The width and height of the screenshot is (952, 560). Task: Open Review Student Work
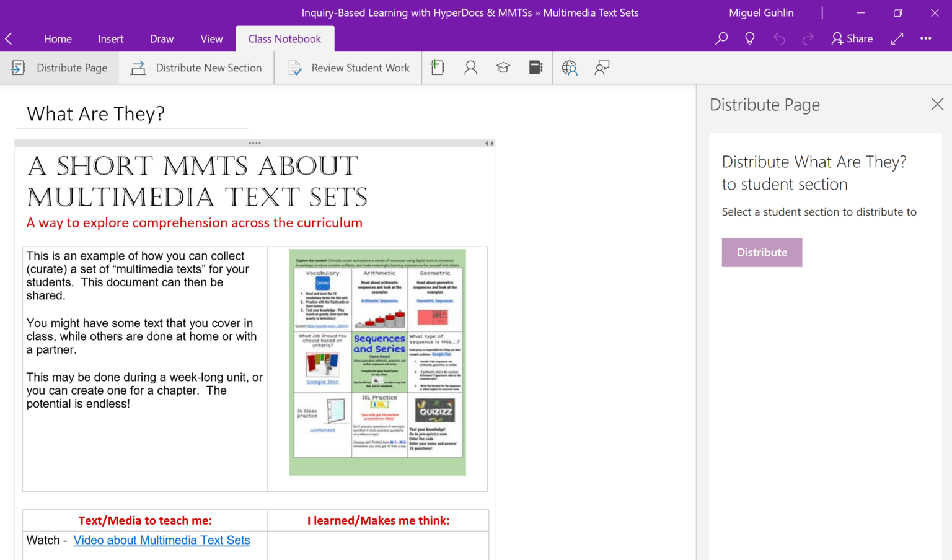pyautogui.click(x=348, y=68)
